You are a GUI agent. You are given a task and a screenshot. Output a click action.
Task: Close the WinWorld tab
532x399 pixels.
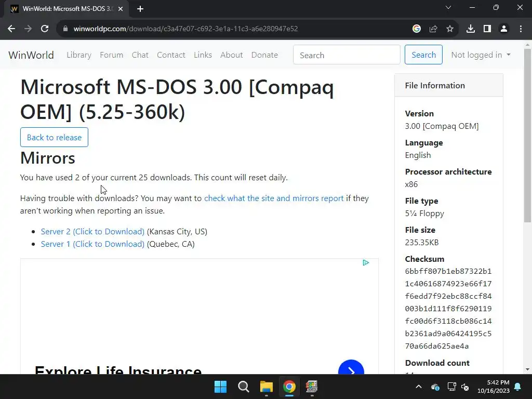click(x=121, y=9)
